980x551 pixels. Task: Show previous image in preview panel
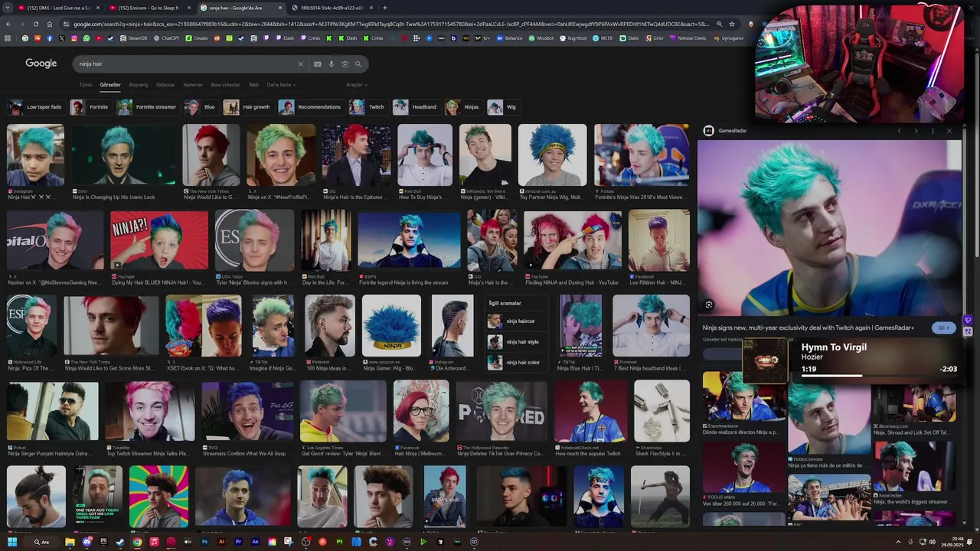[x=900, y=131]
